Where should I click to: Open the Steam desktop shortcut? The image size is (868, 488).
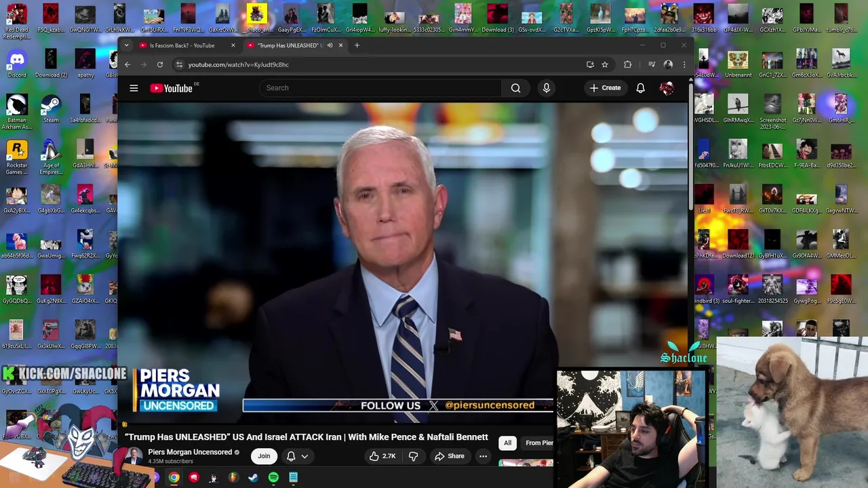51,109
